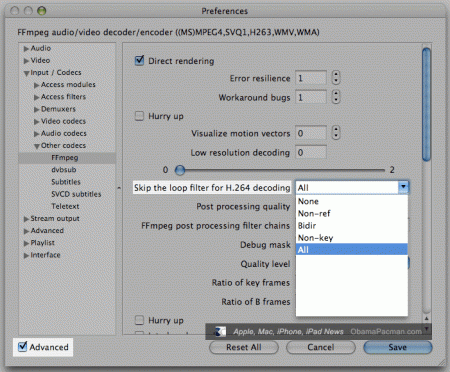This screenshot has width=450, height=372.
Task: Click the settings pane scrollbar thumb
Action: coord(426,104)
